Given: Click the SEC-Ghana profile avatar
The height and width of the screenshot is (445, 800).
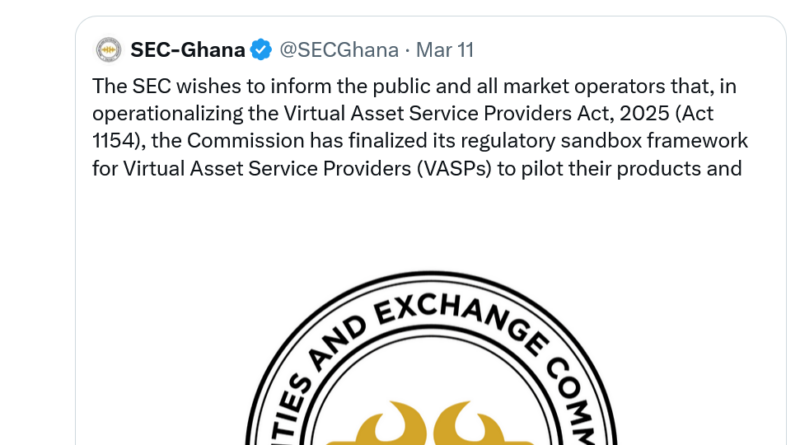Looking at the screenshot, I should 108,49.
